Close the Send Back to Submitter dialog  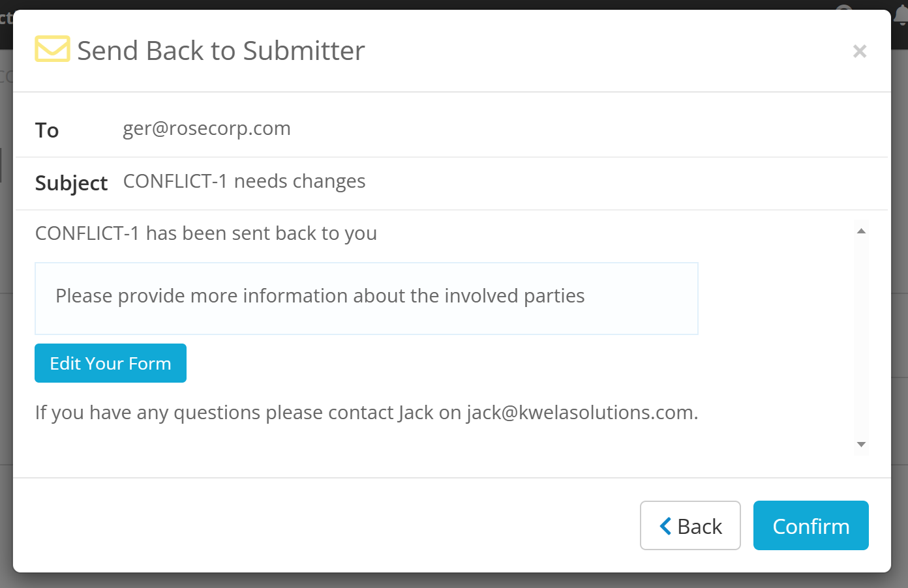coord(860,51)
